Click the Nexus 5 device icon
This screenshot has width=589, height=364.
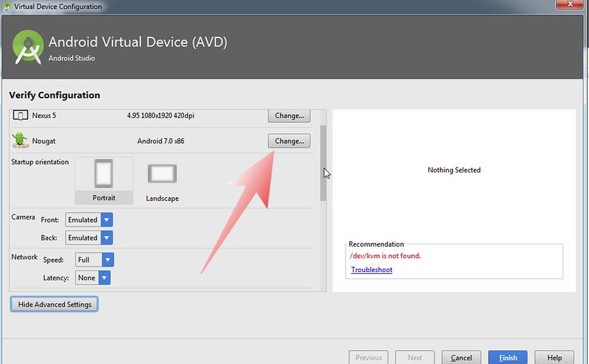(20, 115)
